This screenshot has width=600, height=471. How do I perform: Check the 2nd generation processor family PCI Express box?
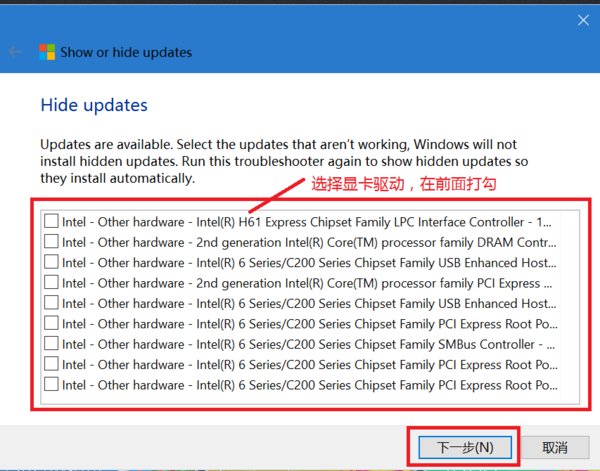[x=51, y=282]
